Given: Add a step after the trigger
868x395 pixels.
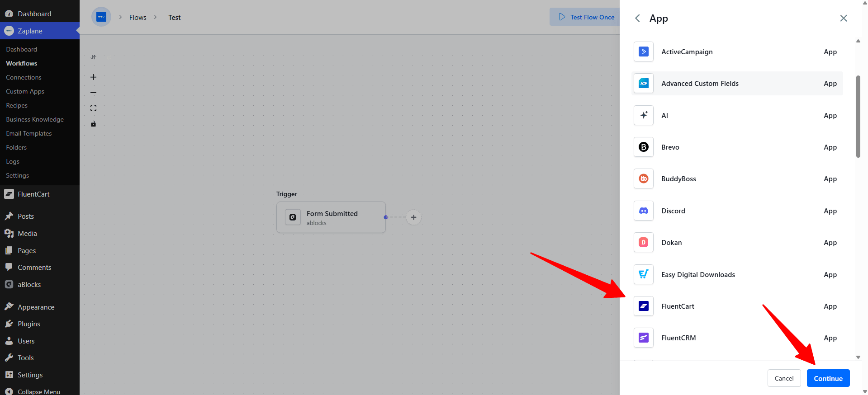Looking at the screenshot, I should coord(413,217).
